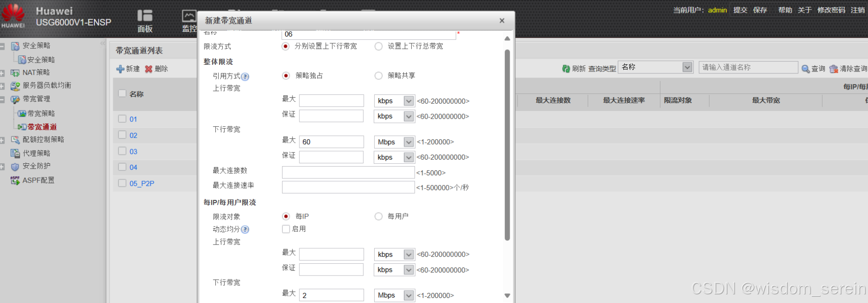This screenshot has width=868, height=303.
Task: Open 提交 in top menu
Action: (x=740, y=10)
